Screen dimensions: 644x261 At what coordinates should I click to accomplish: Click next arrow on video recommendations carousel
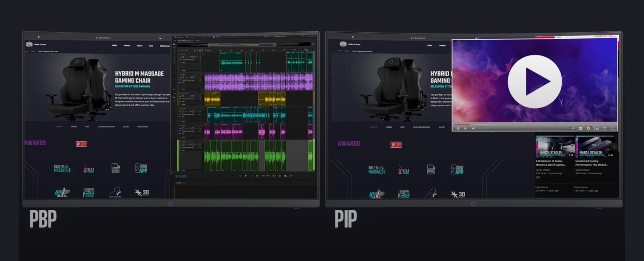[614, 147]
